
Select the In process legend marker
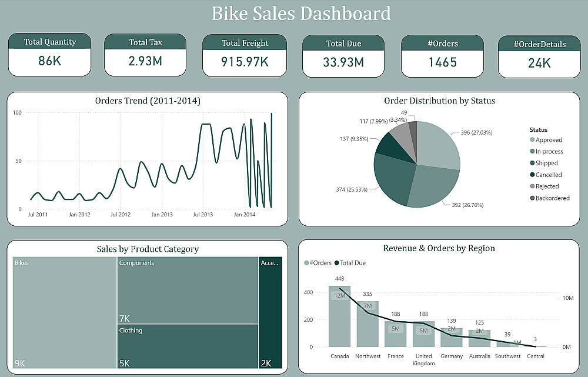tap(532, 152)
